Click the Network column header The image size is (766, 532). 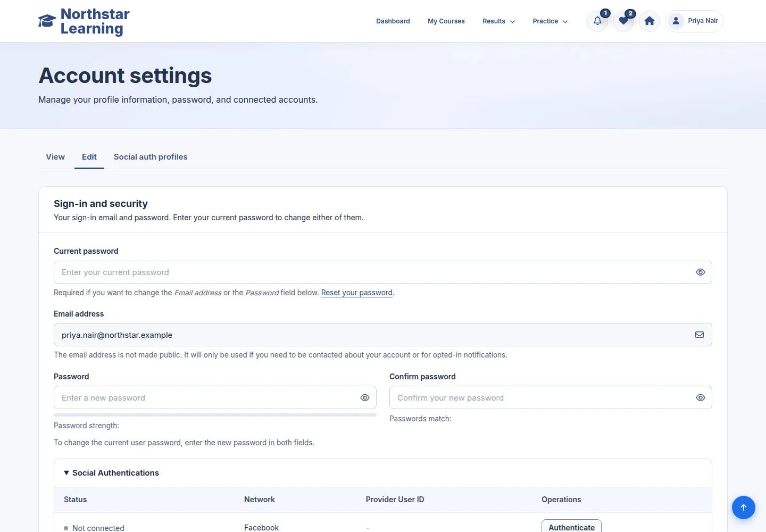click(x=260, y=500)
